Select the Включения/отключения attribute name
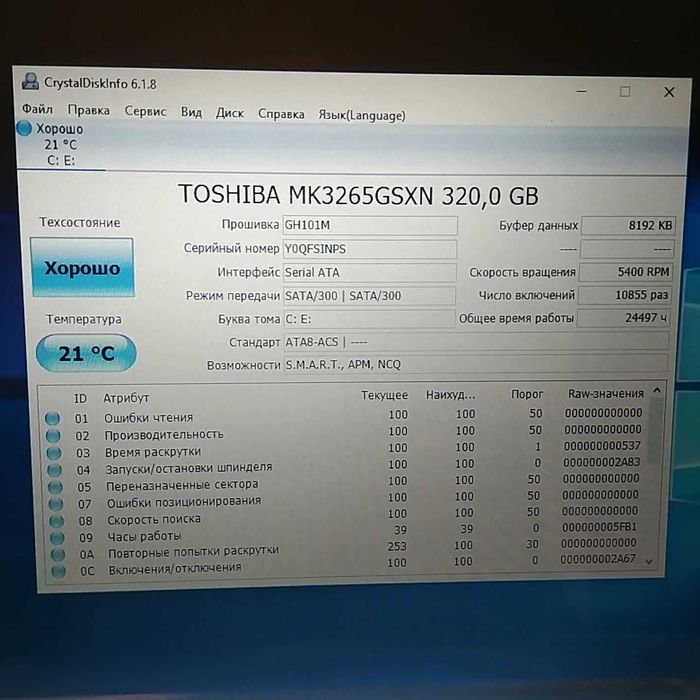The width and height of the screenshot is (700, 700). 175,569
